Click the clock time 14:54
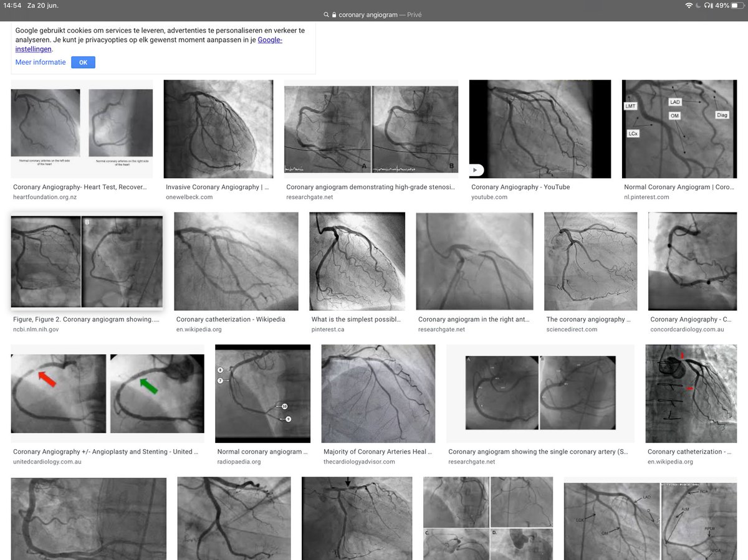Screen dimensions: 748x560 (x=12, y=6)
